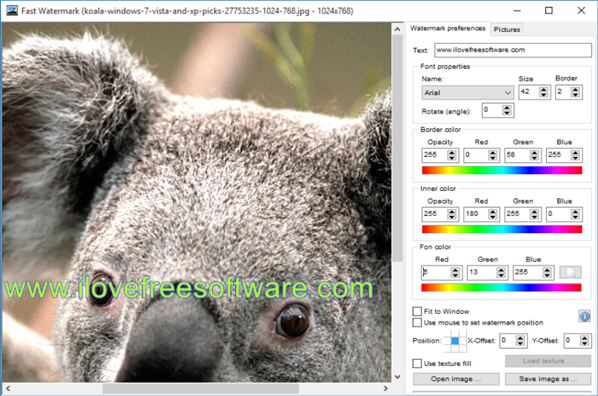Screen dimensions: 598x396
Task: Toggle Use texture fill checkbox
Action: [x=417, y=363]
